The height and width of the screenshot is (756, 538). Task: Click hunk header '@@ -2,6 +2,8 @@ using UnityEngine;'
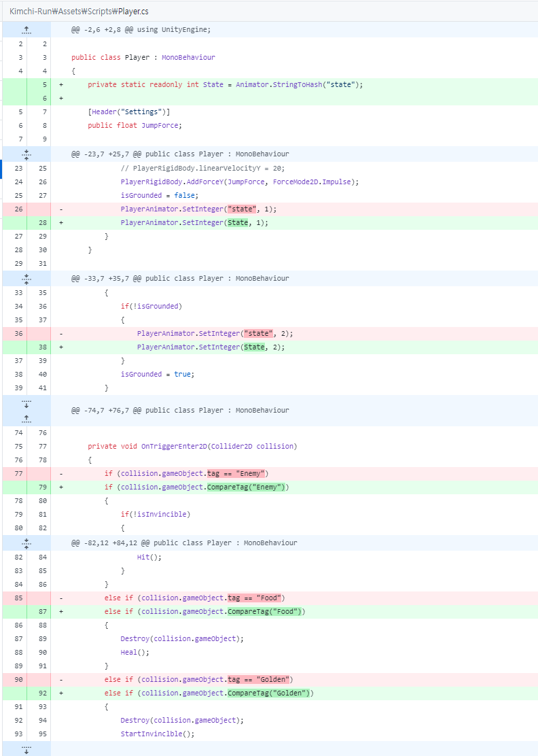[141, 30]
